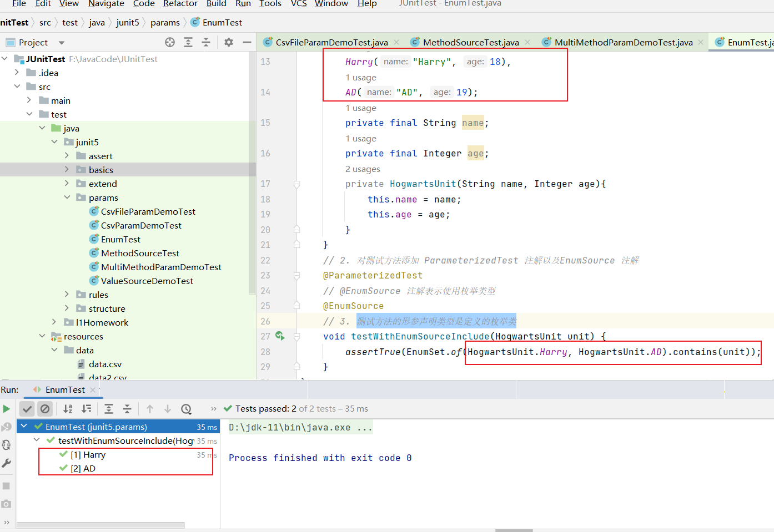
Task: Click the junit5 breadcrumb
Action: (x=128, y=22)
